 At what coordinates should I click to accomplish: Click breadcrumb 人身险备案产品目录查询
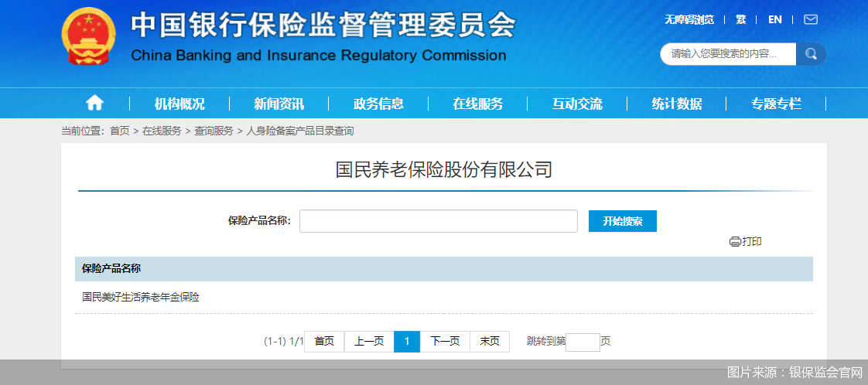[x=300, y=131]
